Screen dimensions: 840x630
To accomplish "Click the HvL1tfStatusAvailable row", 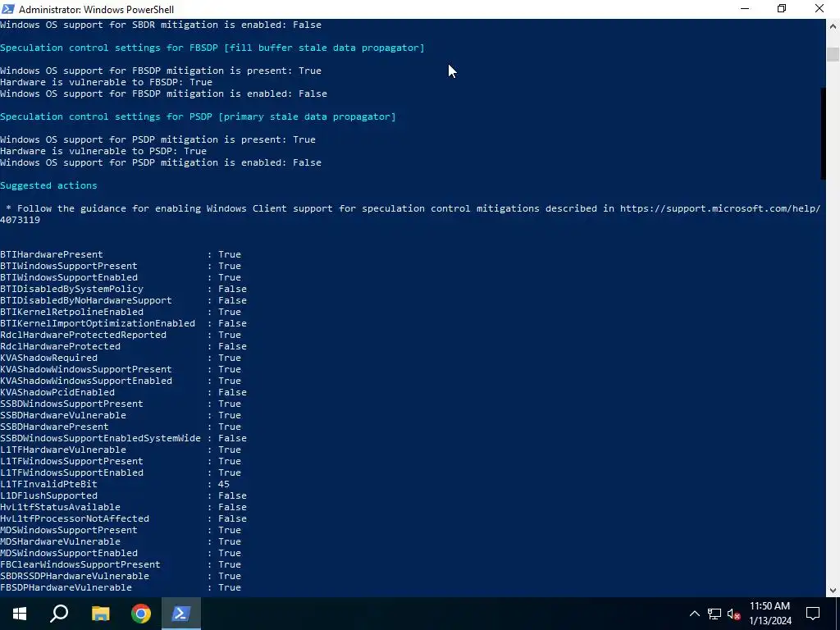I will point(123,507).
